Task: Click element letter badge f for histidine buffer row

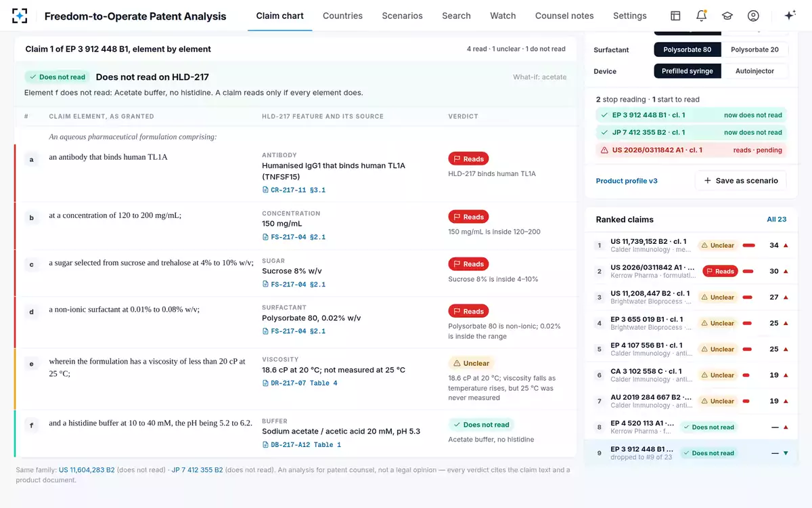Action: (31, 425)
